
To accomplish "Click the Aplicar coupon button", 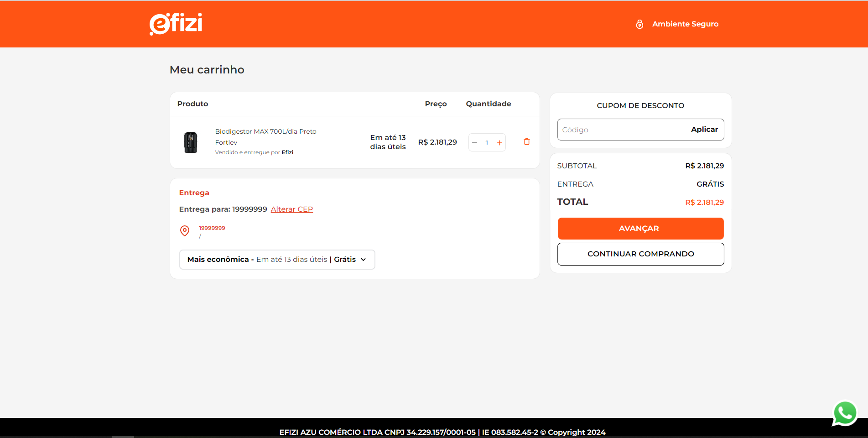I will pyautogui.click(x=704, y=130).
